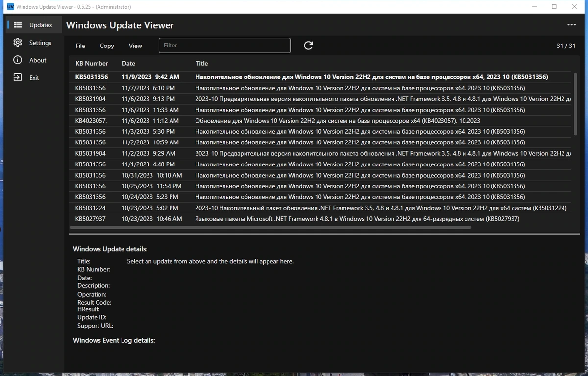
Task: Click the horizontal scrollbar of update list
Action: click(x=270, y=227)
